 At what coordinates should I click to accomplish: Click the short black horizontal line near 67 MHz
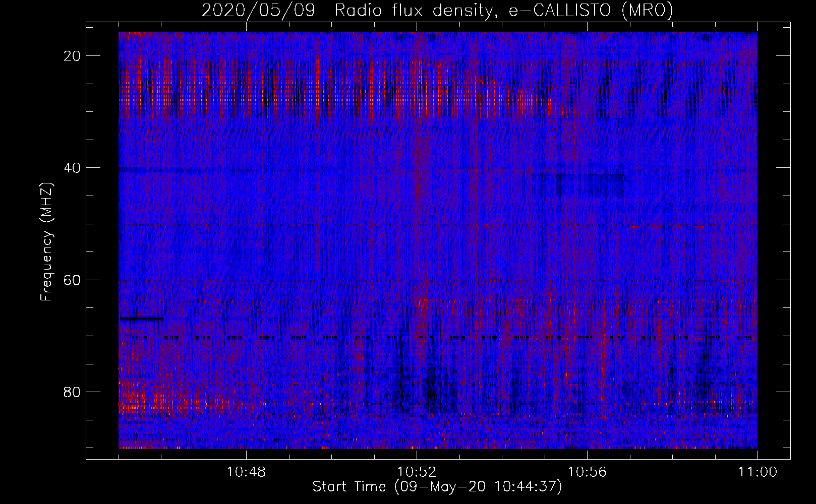141,319
